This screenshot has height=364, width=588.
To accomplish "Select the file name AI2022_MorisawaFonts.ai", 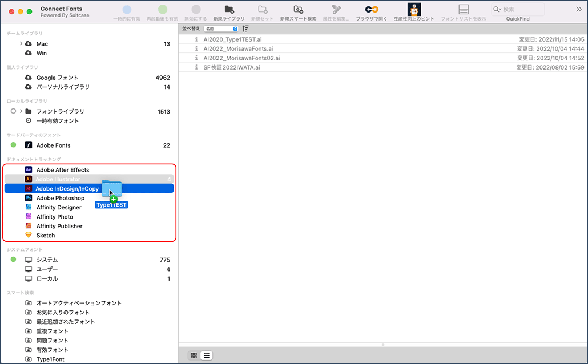I will tap(238, 48).
